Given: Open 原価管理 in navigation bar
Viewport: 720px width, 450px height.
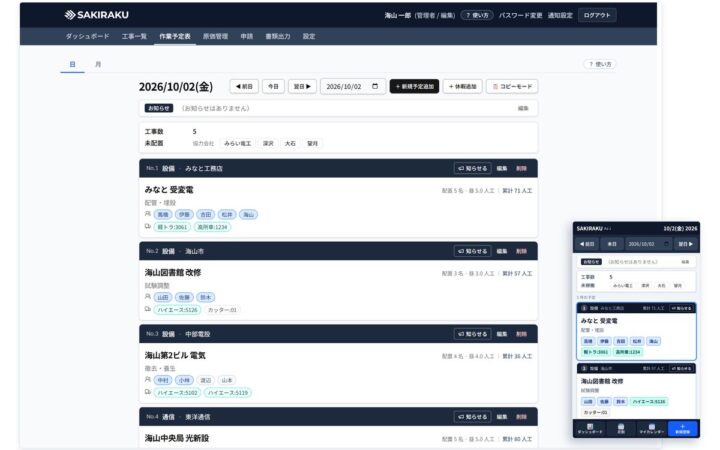Looking at the screenshot, I should (x=215, y=36).
